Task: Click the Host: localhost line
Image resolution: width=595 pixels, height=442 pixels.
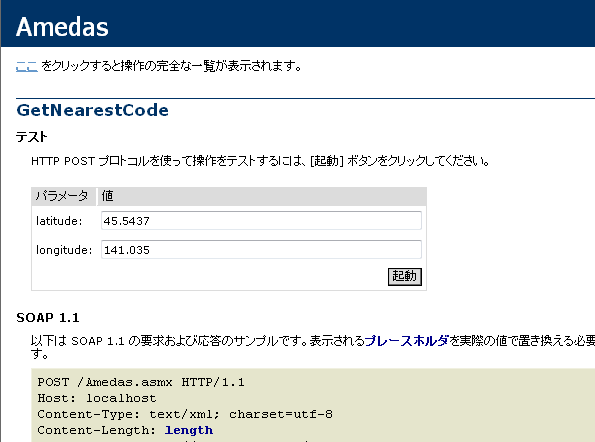Action: (97, 398)
